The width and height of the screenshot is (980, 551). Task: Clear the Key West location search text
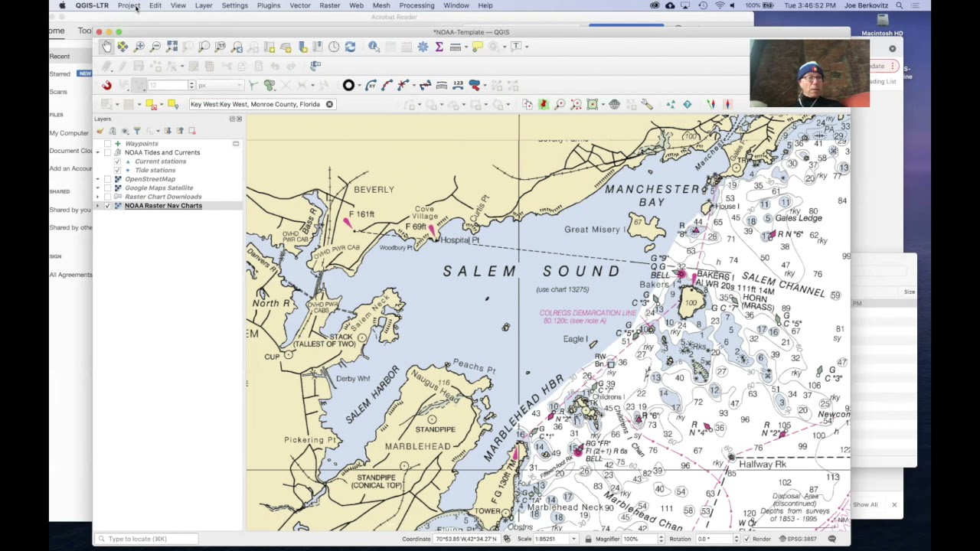point(329,104)
